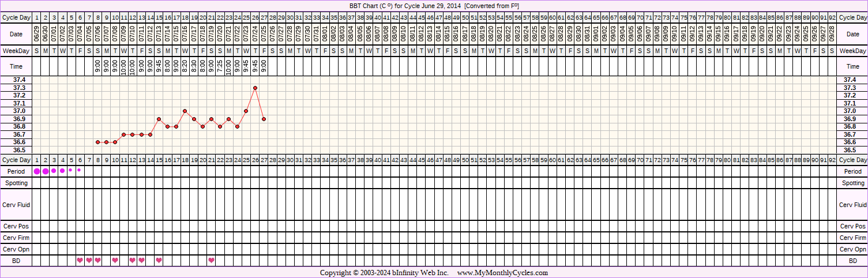Click the left Cerv Fluid row label
This screenshot has height=278, width=868.
pyautogui.click(x=16, y=205)
